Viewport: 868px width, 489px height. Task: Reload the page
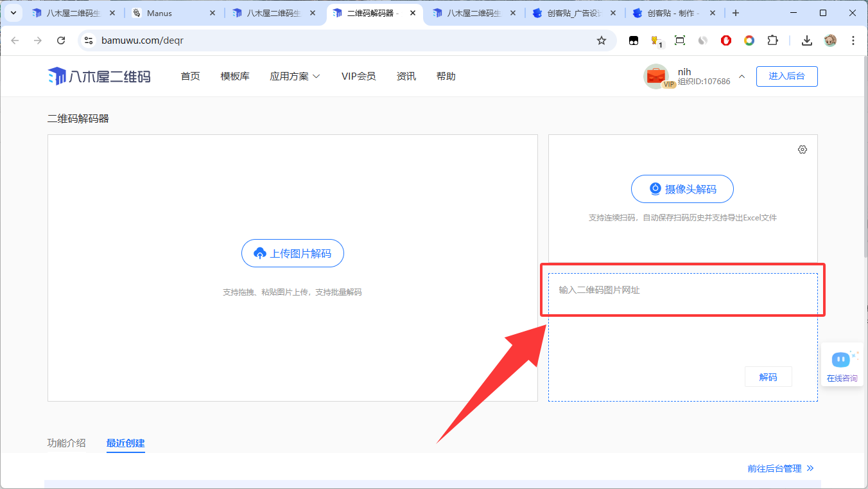(61, 40)
